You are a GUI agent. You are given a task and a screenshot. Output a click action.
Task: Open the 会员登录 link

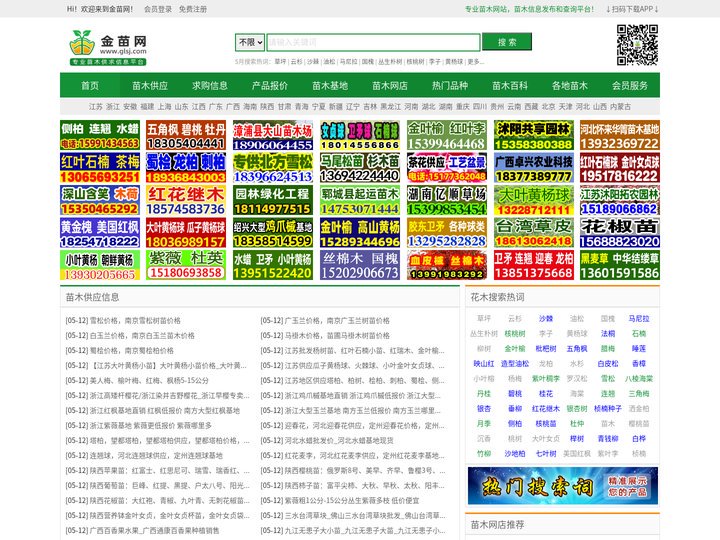[158, 9]
